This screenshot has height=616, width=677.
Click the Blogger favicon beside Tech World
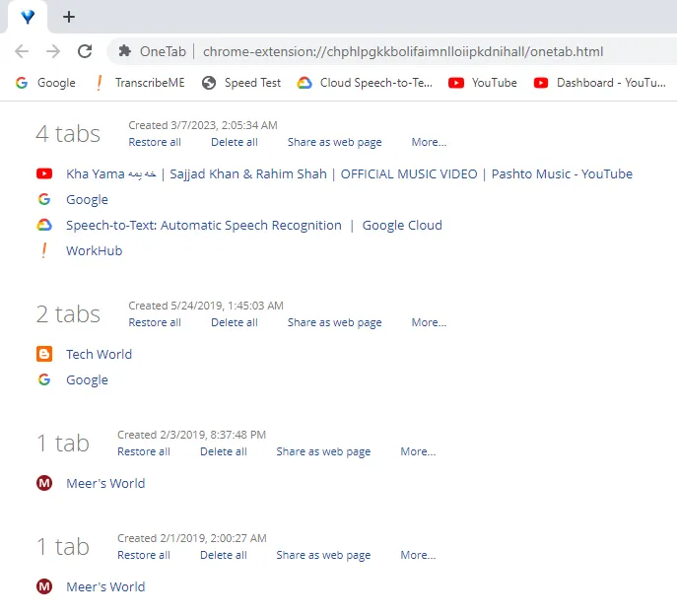44,354
